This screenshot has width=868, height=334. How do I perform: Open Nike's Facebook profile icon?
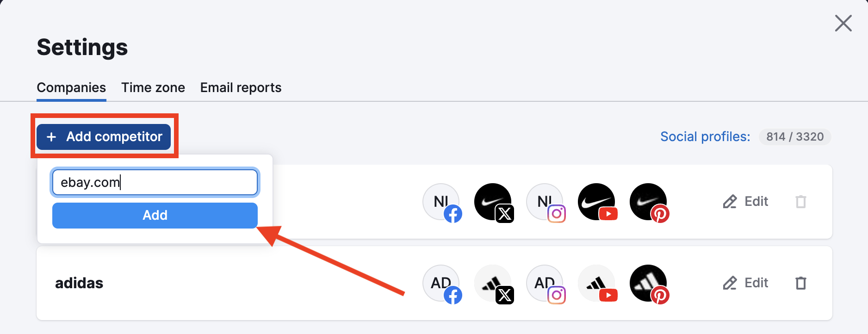click(x=442, y=203)
